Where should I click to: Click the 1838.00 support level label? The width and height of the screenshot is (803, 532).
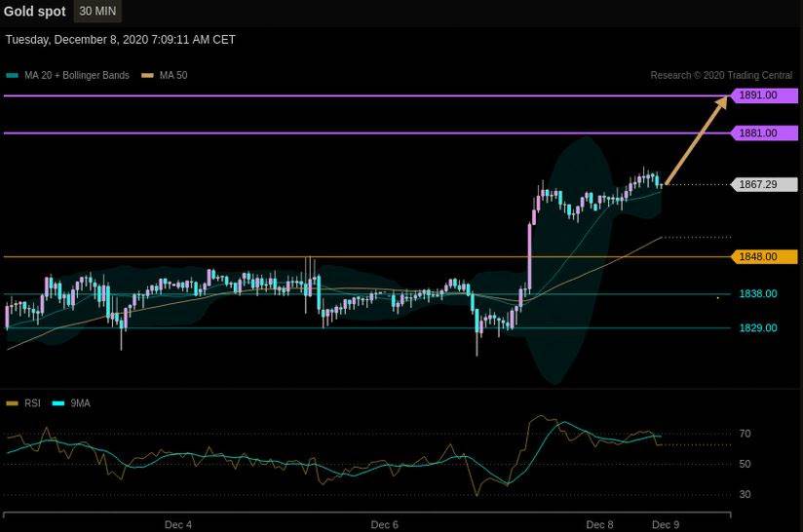click(758, 294)
